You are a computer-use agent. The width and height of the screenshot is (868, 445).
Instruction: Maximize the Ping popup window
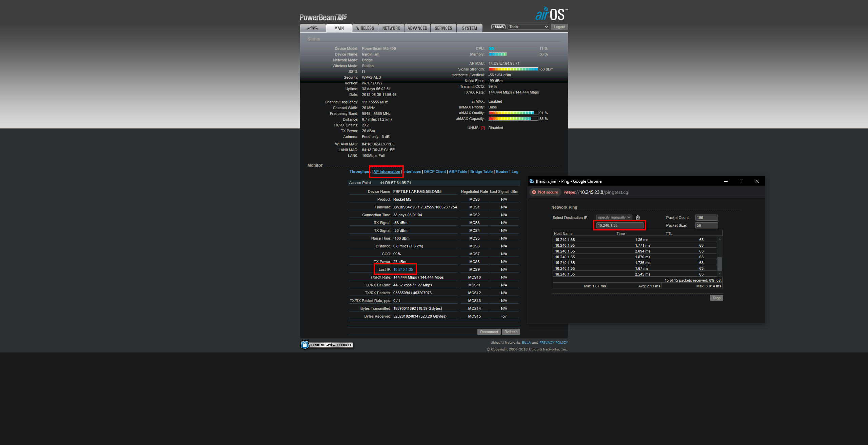pos(742,181)
